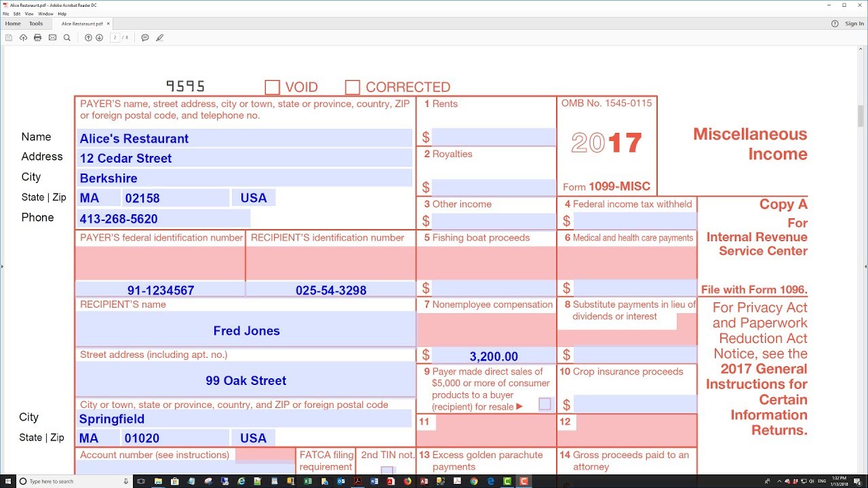Go to next page arrow icon
The width and height of the screenshot is (868, 488).
tap(99, 38)
